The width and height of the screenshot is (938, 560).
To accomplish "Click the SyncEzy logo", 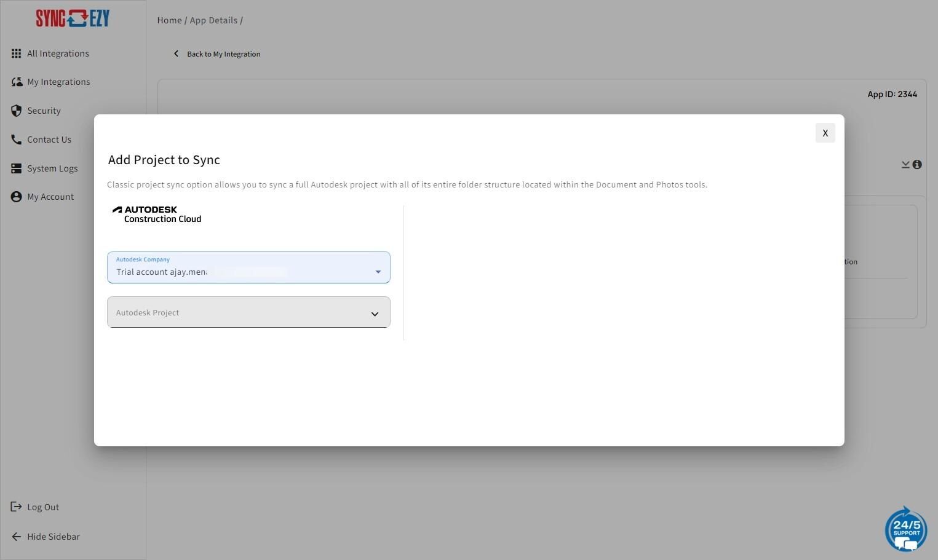I will 73,18.
